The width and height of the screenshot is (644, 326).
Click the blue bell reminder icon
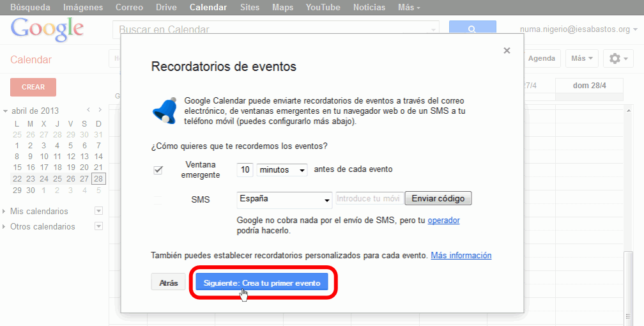pyautogui.click(x=165, y=111)
